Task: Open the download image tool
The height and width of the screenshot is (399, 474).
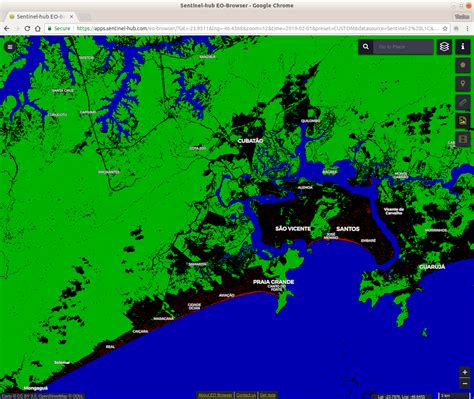Action: pyautogui.click(x=463, y=121)
